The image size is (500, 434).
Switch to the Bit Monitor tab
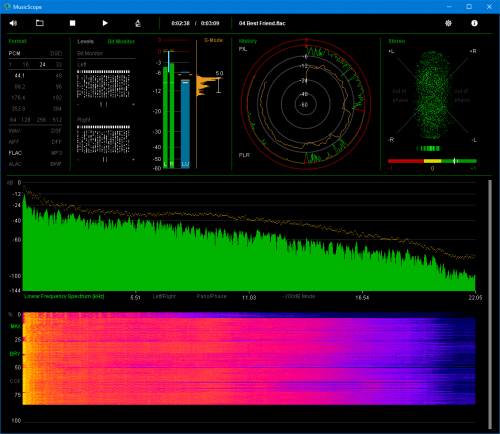(x=121, y=41)
